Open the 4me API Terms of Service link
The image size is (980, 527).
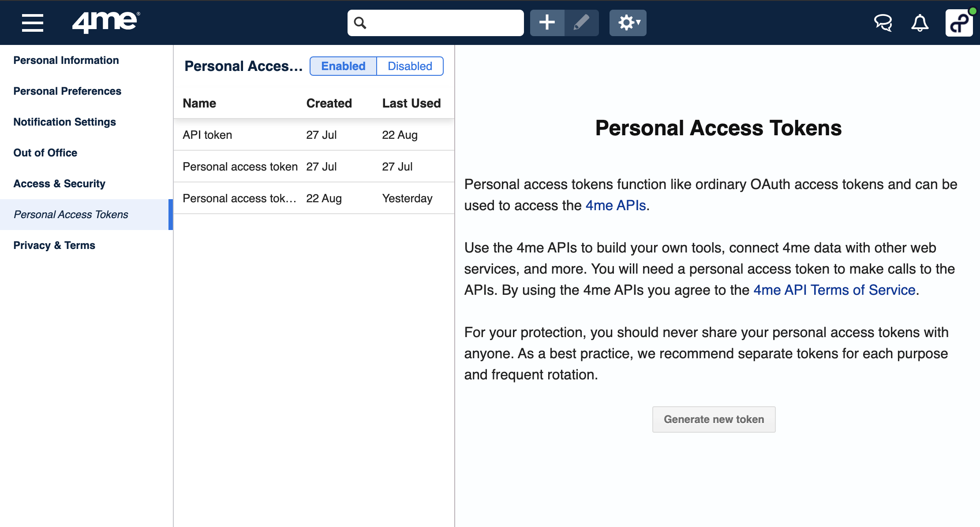(x=834, y=290)
